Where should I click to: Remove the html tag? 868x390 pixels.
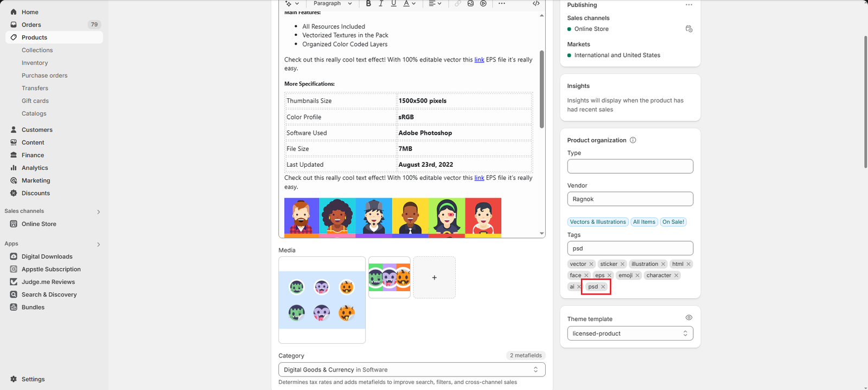(688, 264)
